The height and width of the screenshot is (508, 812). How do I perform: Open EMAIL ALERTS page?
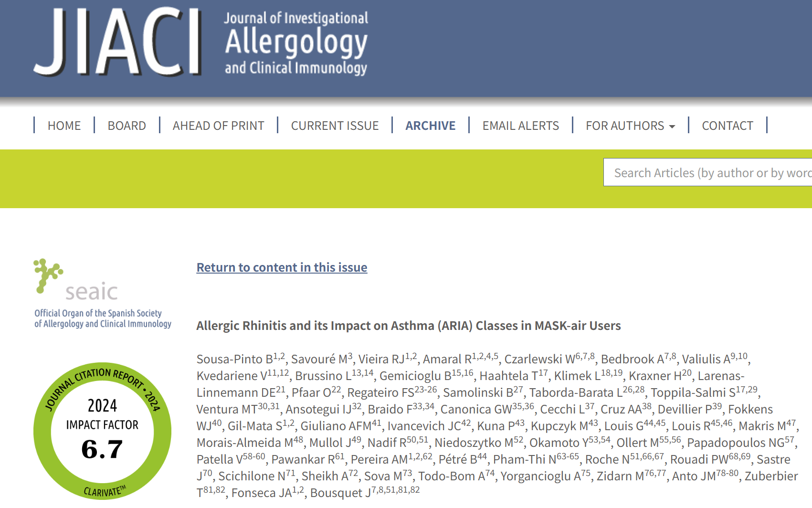[x=520, y=126]
